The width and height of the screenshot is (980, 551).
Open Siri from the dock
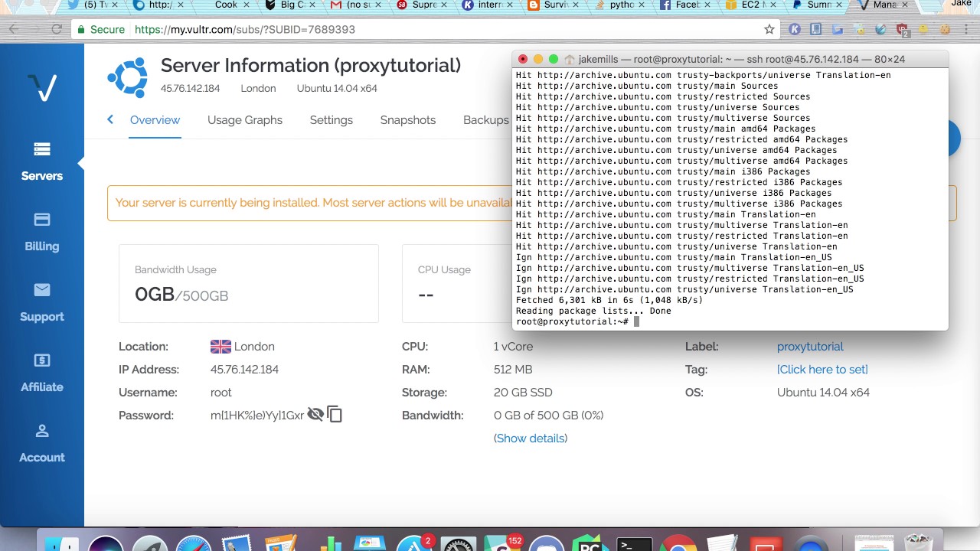(x=106, y=542)
